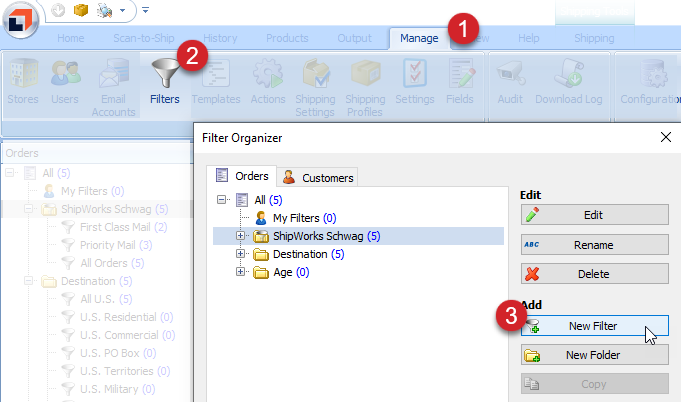Open the History ribbon tab

click(x=220, y=38)
